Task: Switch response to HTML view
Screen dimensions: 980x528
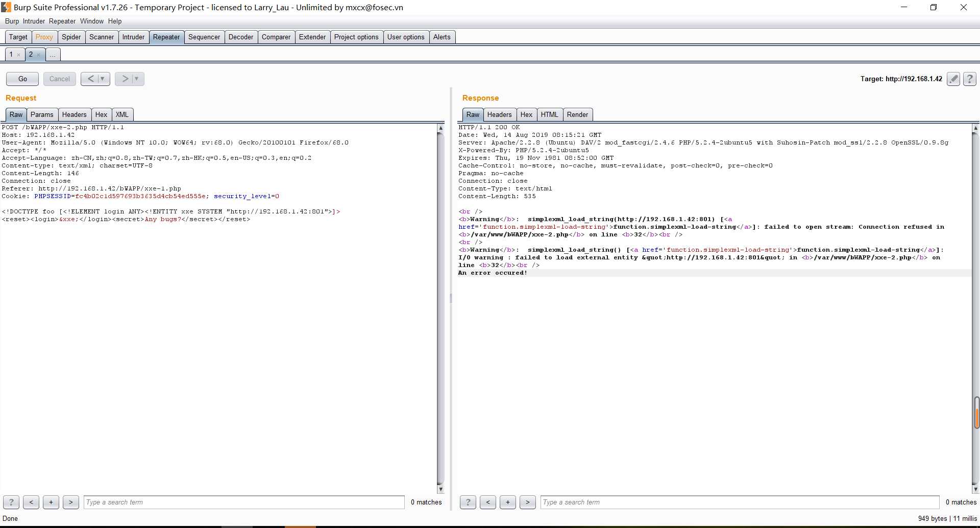Action: tap(550, 114)
